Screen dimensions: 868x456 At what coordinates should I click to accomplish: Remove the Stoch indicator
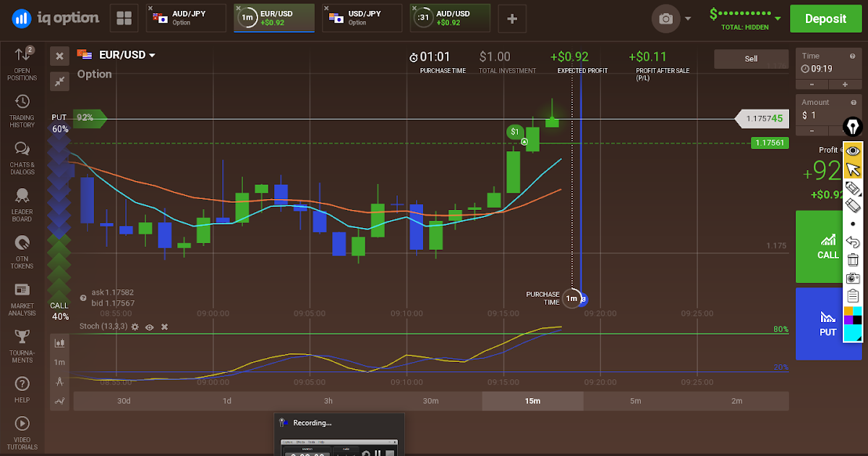pyautogui.click(x=164, y=327)
